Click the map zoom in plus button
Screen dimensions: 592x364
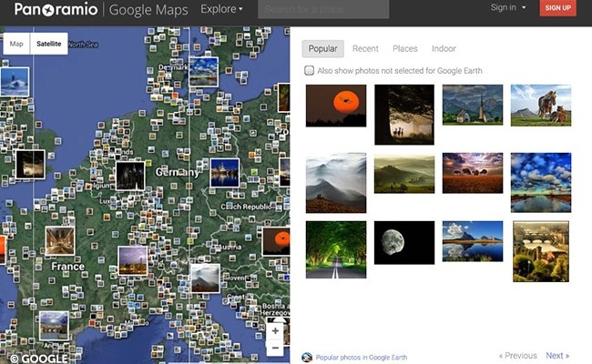point(276,331)
